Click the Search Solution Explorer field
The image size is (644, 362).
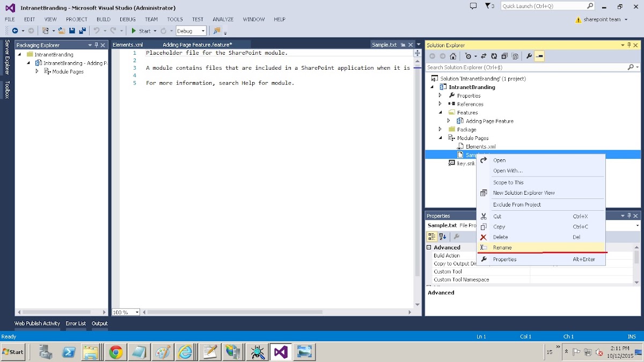pyautogui.click(x=533, y=67)
